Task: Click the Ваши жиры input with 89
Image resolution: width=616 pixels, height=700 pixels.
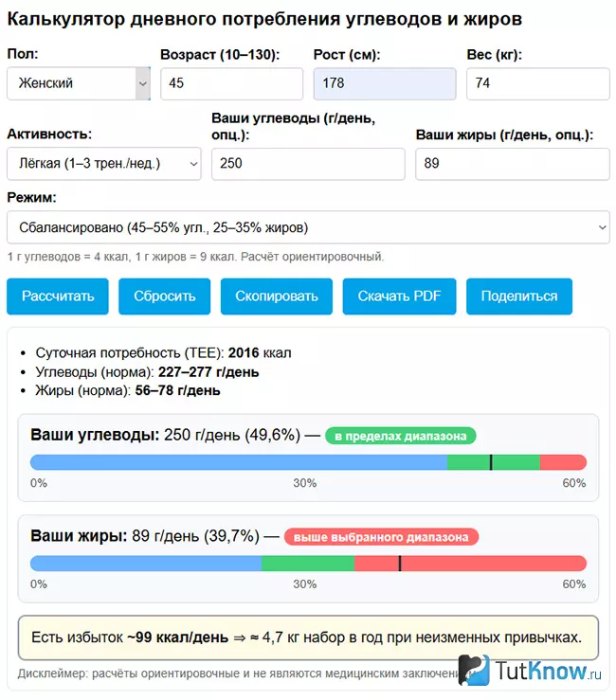Action: point(513,163)
